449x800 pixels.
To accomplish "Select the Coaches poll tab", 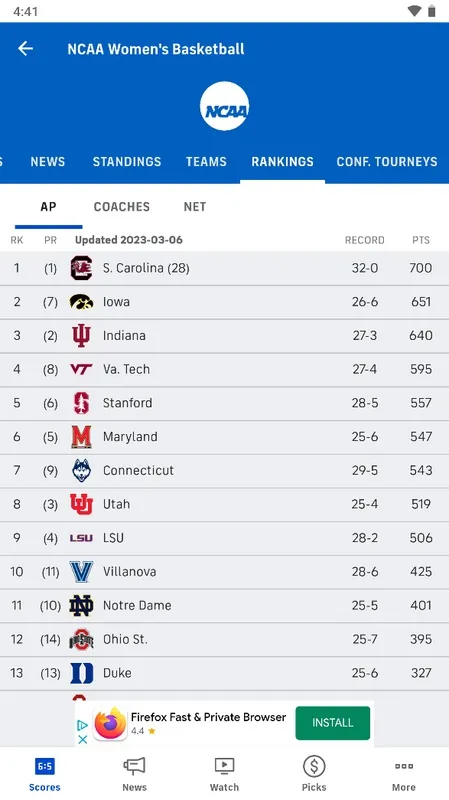I will pos(122,207).
